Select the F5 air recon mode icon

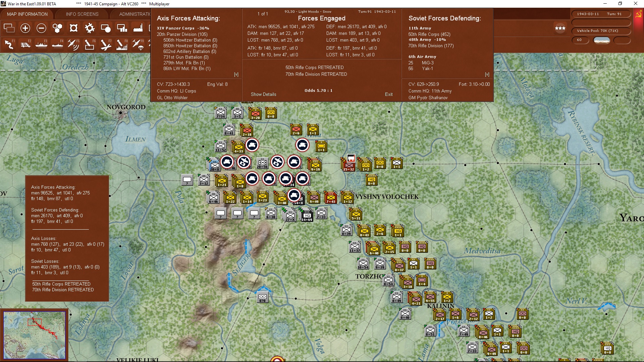tap(73, 44)
